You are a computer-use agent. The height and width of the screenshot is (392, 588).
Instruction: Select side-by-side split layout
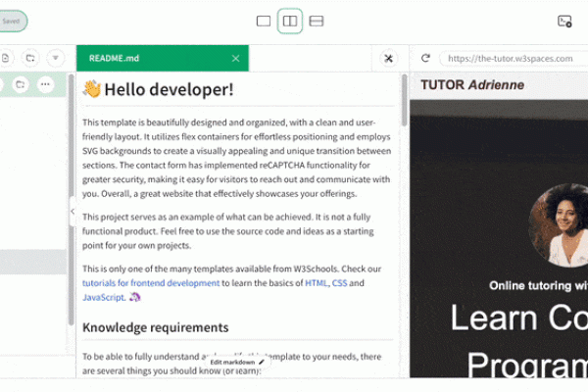click(x=289, y=21)
